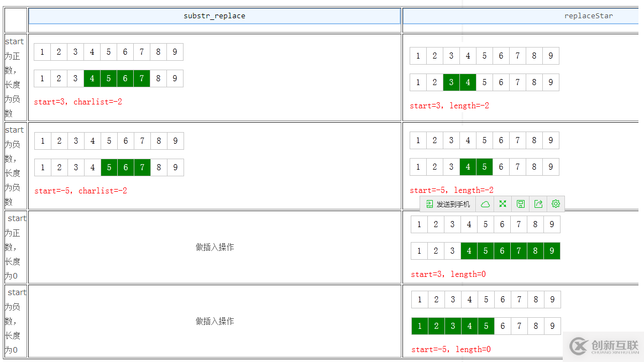644x362 pixels.
Task: Click 做插入操作 in the positive-start, zero-length row
Action: 215,247
